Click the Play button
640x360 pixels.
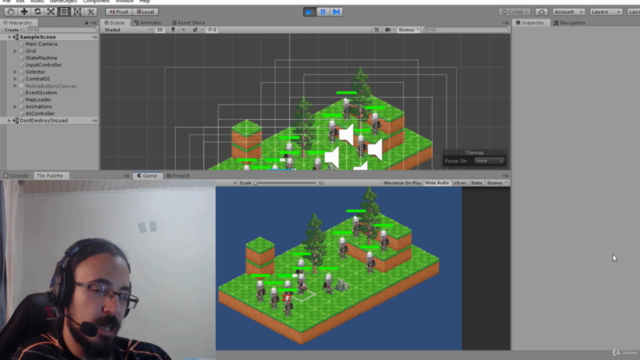pos(309,12)
